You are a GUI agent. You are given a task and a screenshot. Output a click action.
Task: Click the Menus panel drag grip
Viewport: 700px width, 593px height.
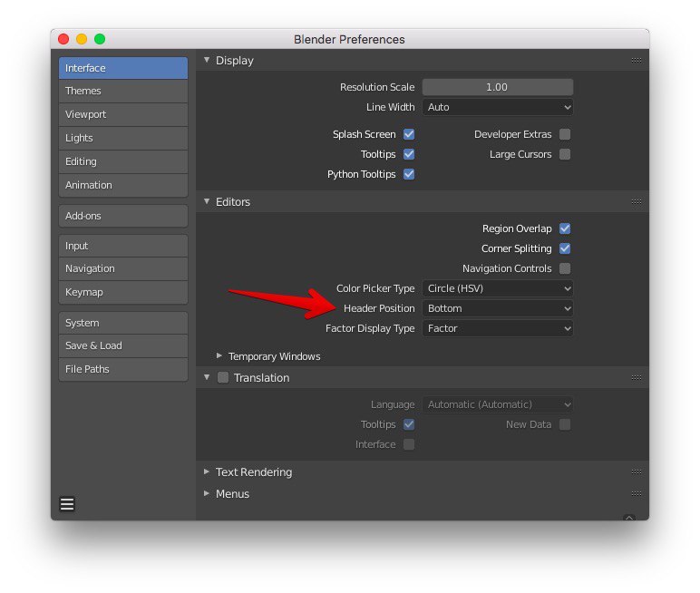click(x=637, y=494)
